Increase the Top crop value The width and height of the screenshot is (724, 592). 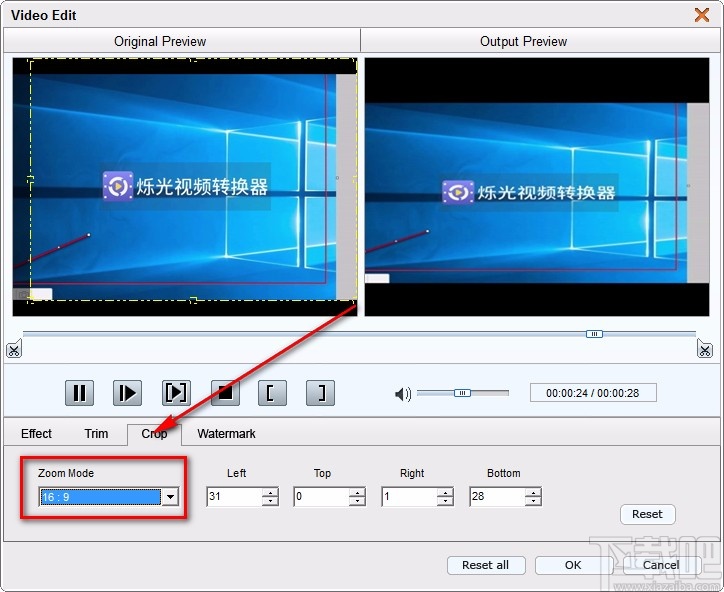(357, 492)
